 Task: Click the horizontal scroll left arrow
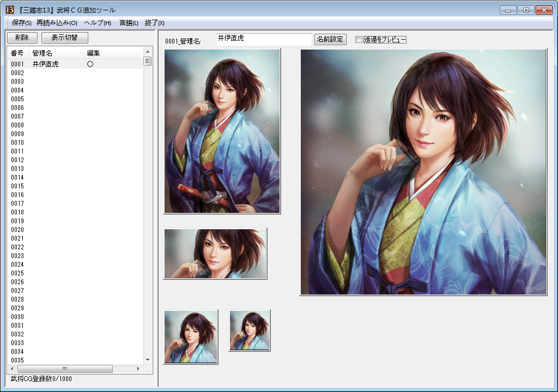pos(12,369)
